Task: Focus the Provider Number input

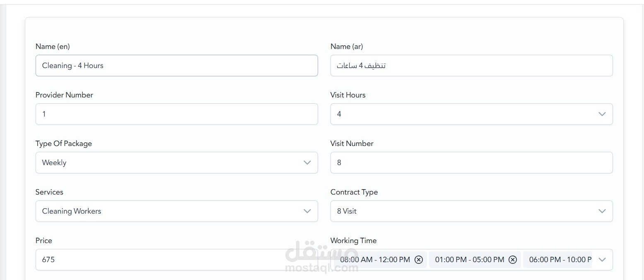Action: click(176, 114)
